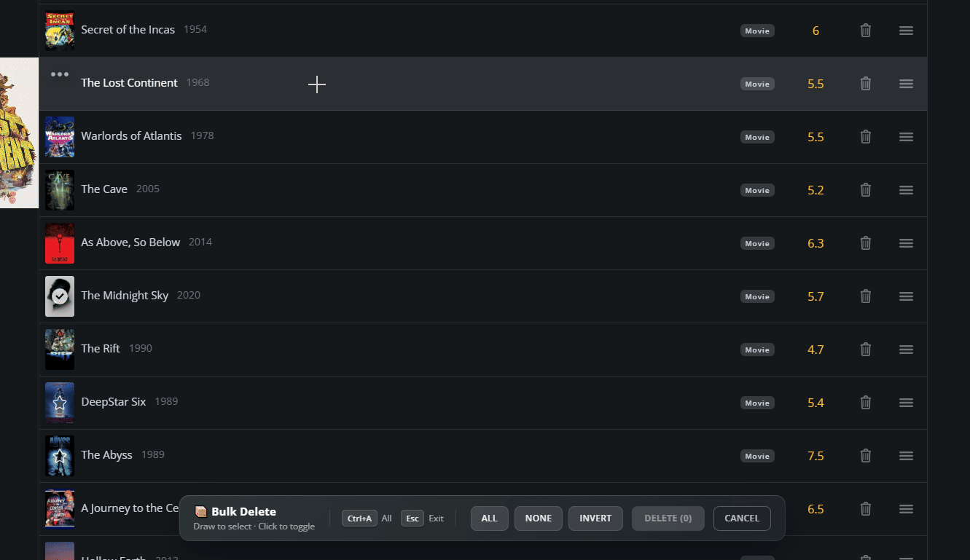Screen dimensions: 970x560
Task: Open The Cave movie title link
Action: tap(104, 189)
